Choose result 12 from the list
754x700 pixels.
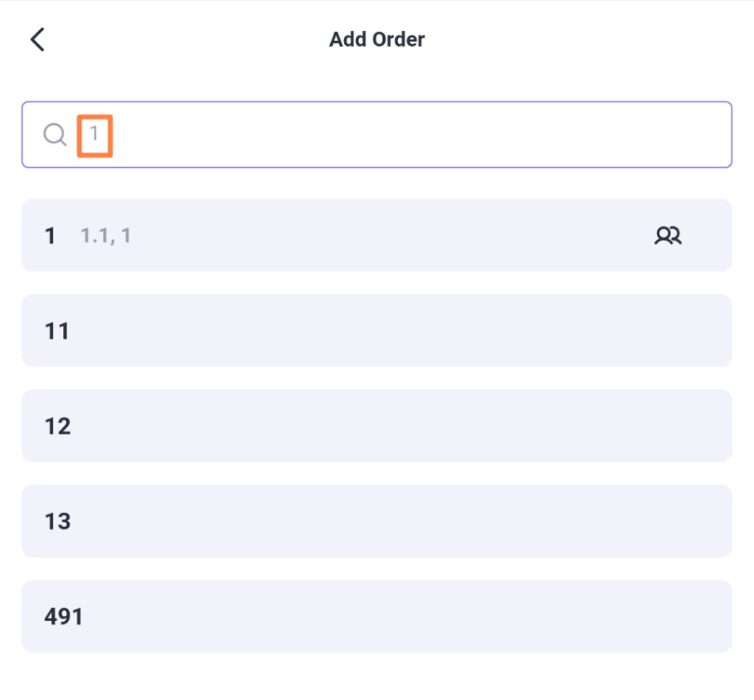(x=376, y=425)
